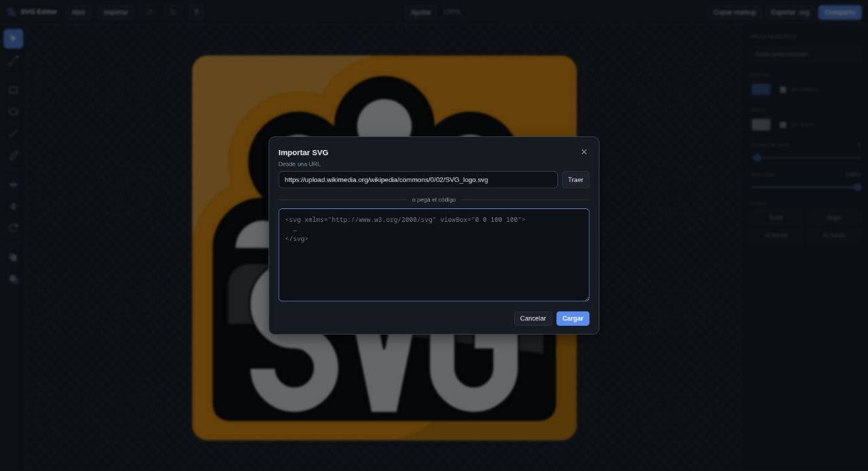Image resolution: width=868 pixels, height=471 pixels.
Task: Click the Al fondo order button
Action: pyautogui.click(x=834, y=235)
